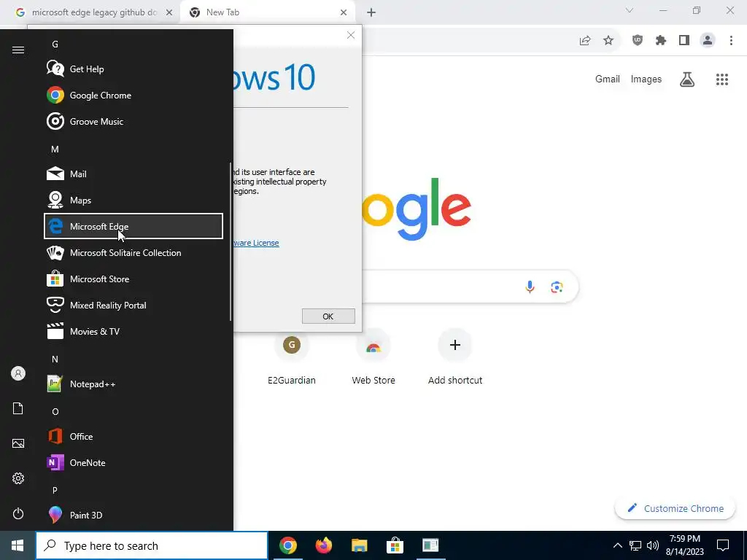The width and height of the screenshot is (747, 560).
Task: Open the E2Guardian shortcut
Action: [x=292, y=358]
